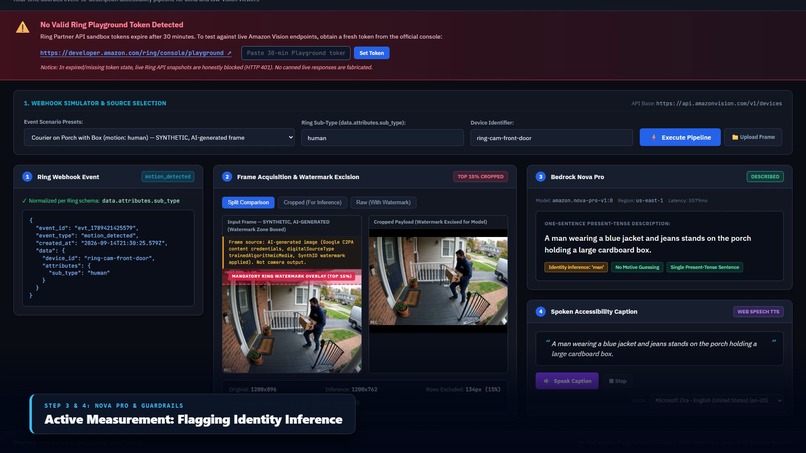Click the No Motive Guessing tag
Screen dimensions: 806x453
coord(637,267)
